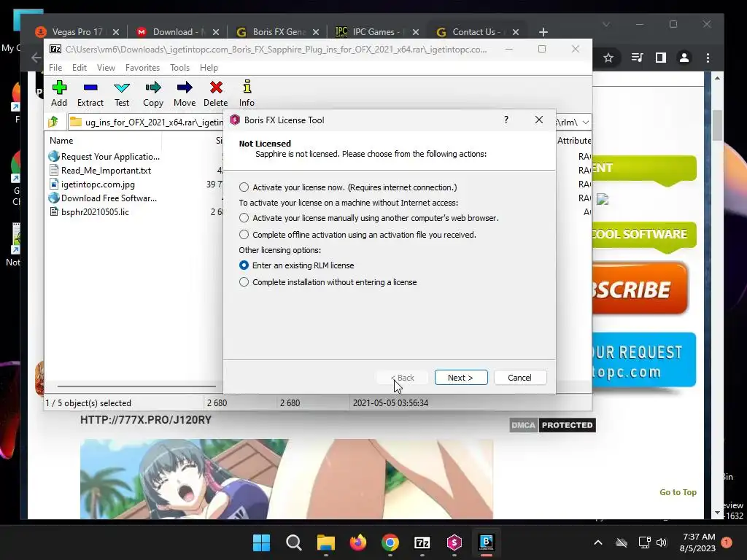This screenshot has height=560, width=747.
Task: Open Chrome profile avatar icon
Action: 684,58
